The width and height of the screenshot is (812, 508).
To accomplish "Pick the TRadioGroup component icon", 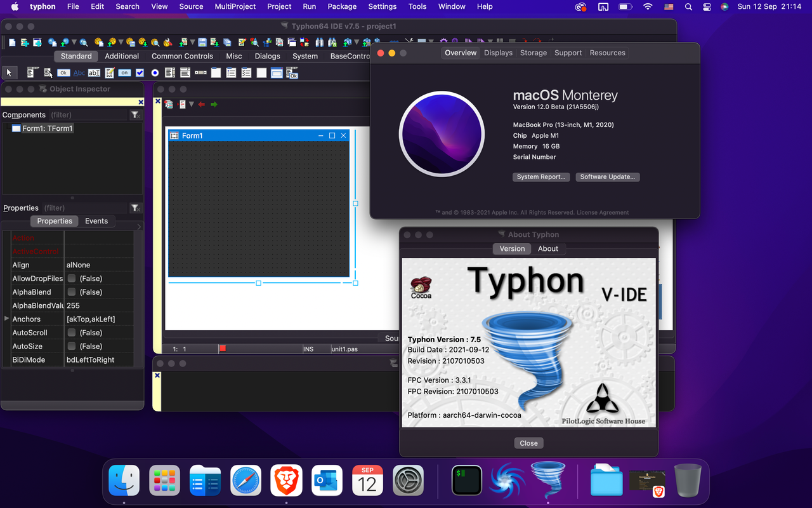I will pos(231,73).
